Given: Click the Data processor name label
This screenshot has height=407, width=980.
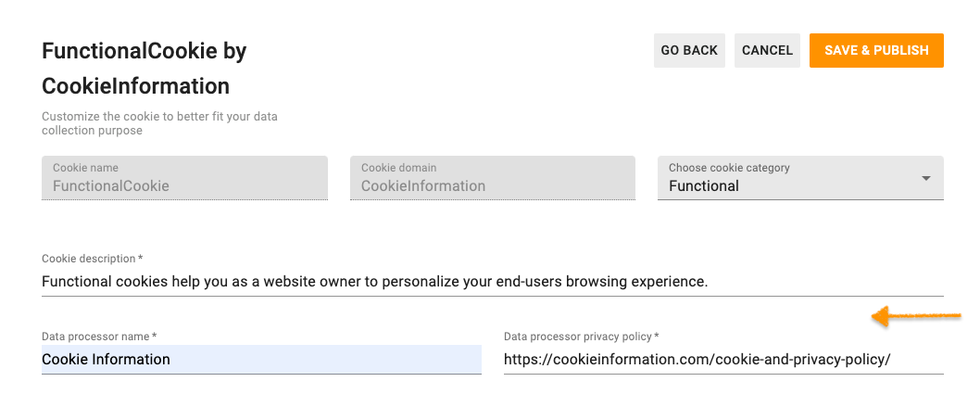Looking at the screenshot, I should pyautogui.click(x=99, y=337).
